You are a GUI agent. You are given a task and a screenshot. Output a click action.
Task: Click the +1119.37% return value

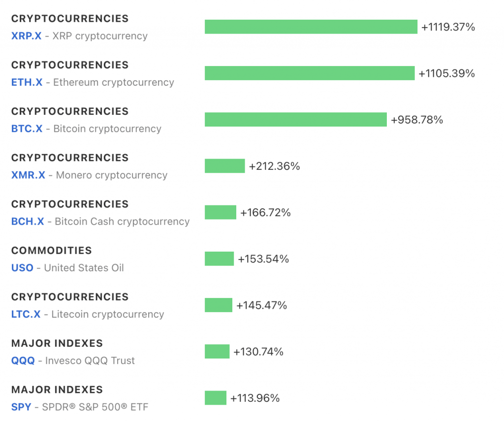tap(448, 27)
